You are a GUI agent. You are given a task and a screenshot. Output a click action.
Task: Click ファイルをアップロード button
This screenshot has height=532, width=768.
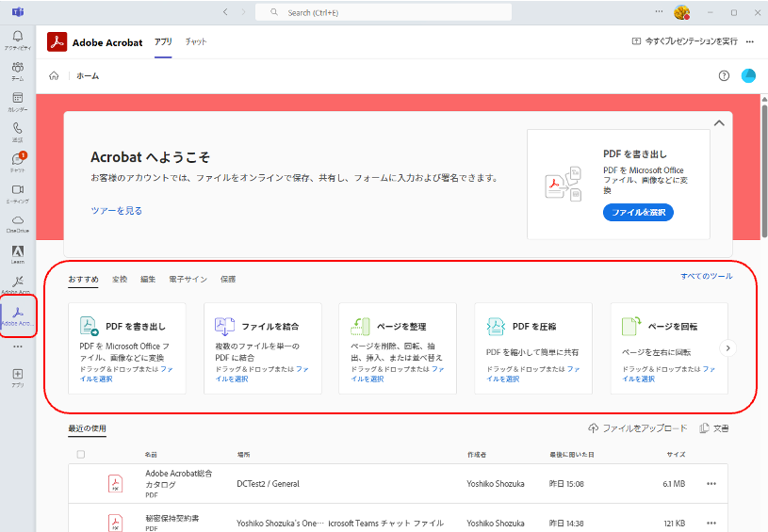638,428
